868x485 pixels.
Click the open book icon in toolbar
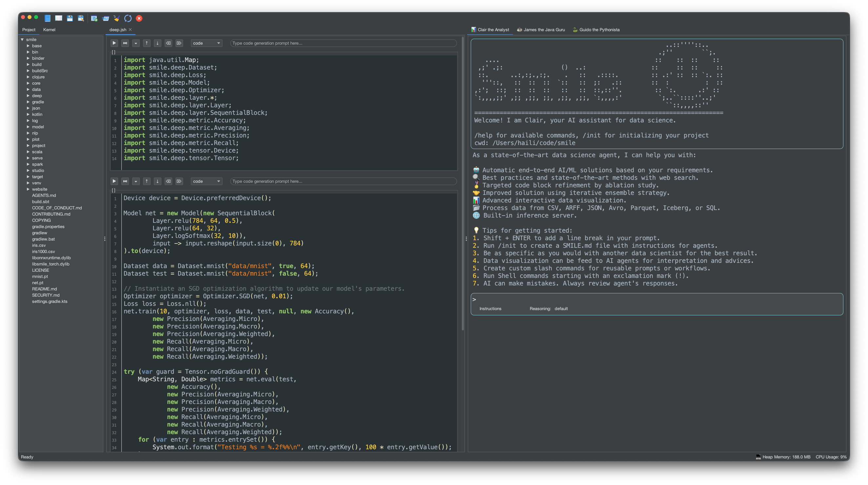click(59, 18)
